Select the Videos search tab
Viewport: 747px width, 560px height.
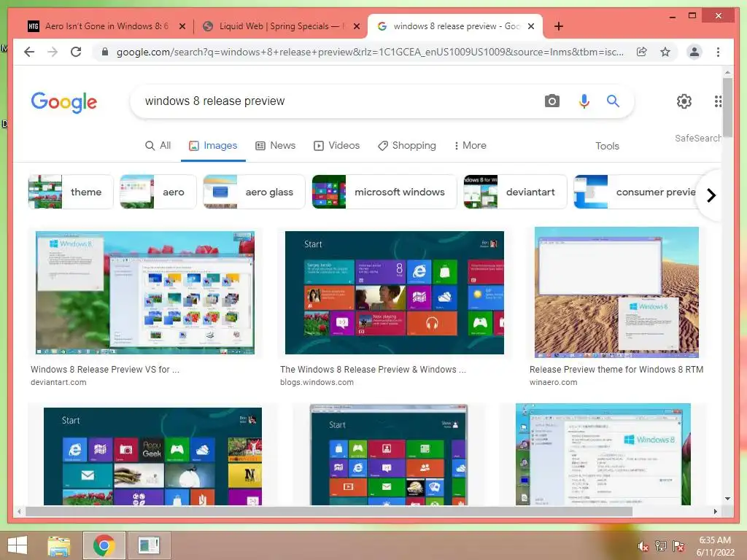point(336,146)
